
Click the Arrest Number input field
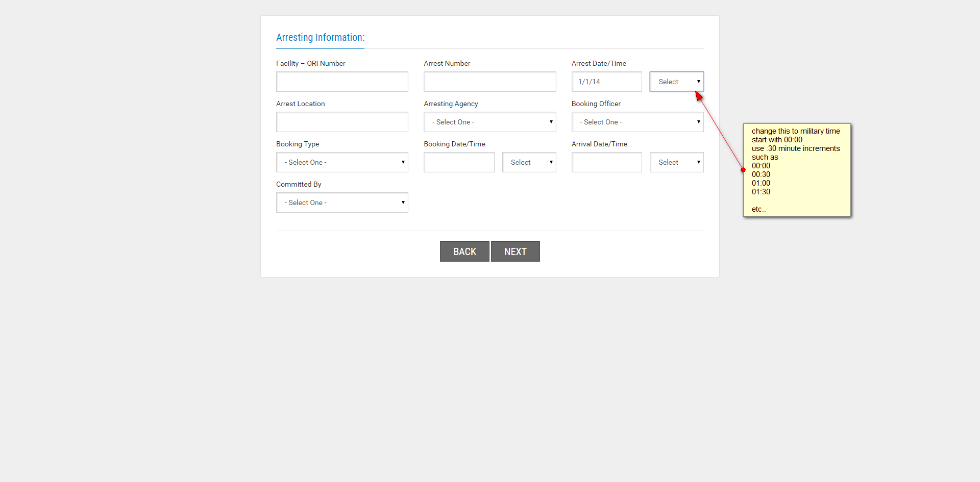489,82
